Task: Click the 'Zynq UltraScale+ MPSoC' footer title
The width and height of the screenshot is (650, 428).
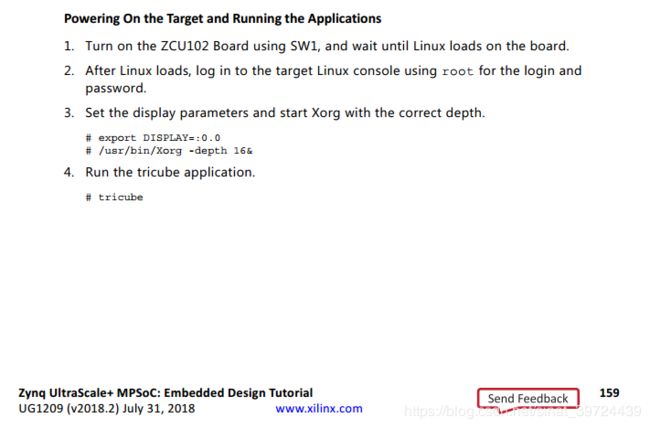Action: coord(165,393)
